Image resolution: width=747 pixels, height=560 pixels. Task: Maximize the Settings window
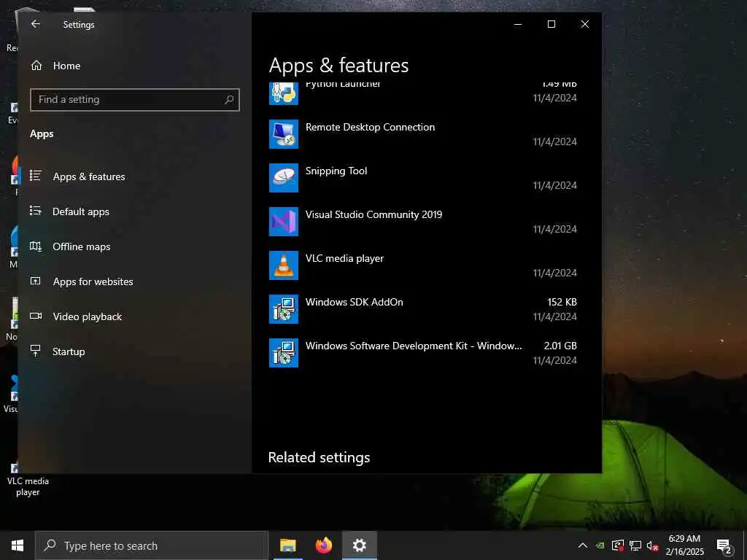pos(551,24)
